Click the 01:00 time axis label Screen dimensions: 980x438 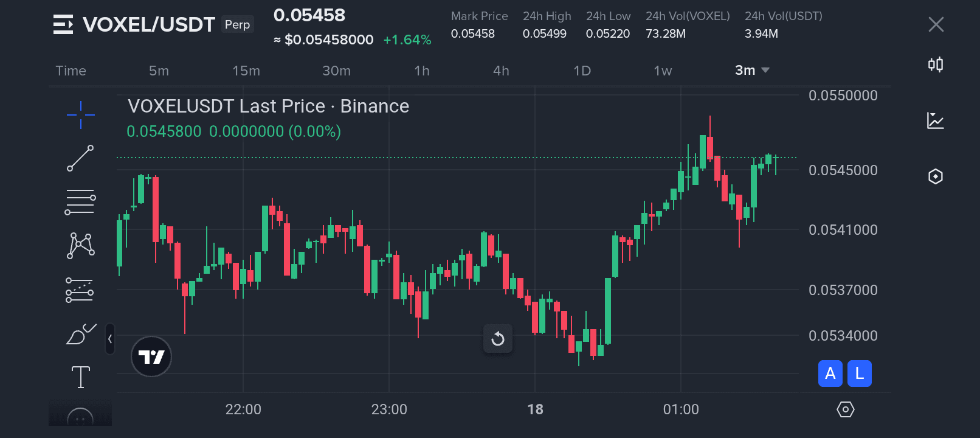(681, 409)
